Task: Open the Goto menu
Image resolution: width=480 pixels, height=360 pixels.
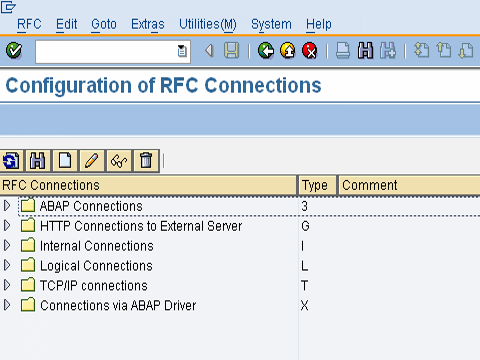Action: click(104, 24)
